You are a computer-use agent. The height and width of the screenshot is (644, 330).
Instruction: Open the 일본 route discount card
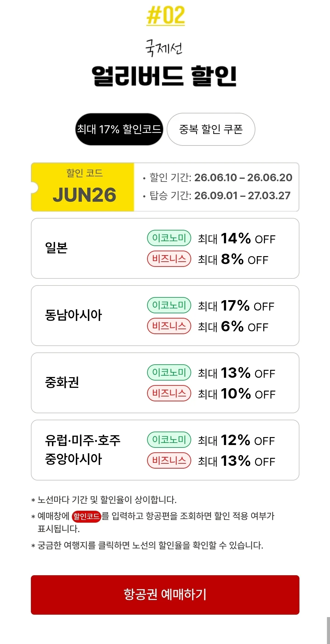coord(165,248)
